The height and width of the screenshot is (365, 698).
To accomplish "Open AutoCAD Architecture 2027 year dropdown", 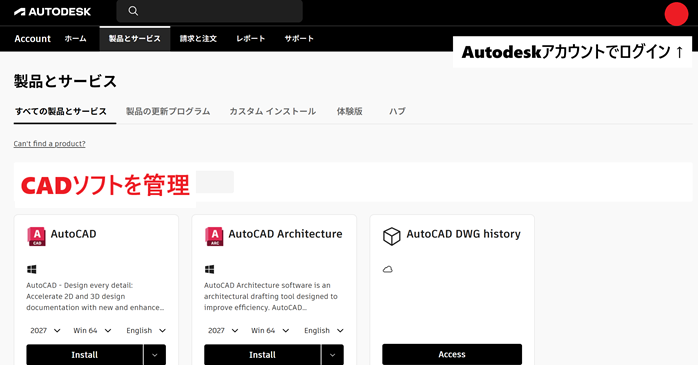I will [x=223, y=331].
